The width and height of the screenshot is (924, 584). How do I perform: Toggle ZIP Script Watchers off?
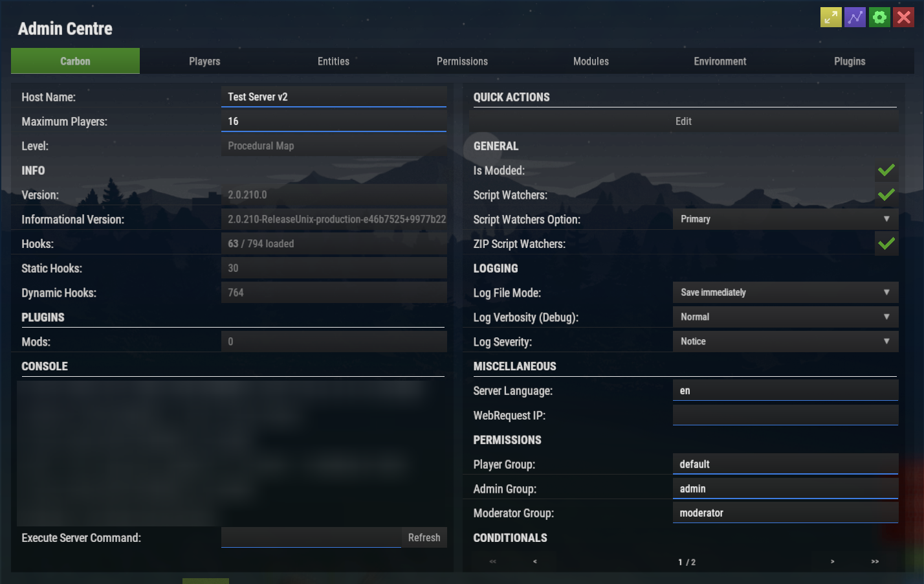(886, 243)
